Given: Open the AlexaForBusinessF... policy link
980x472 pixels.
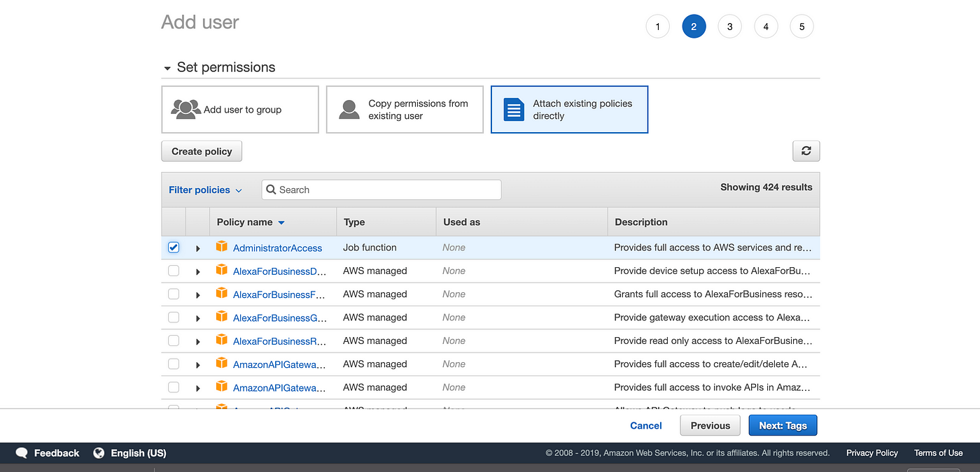Looking at the screenshot, I should click(279, 294).
